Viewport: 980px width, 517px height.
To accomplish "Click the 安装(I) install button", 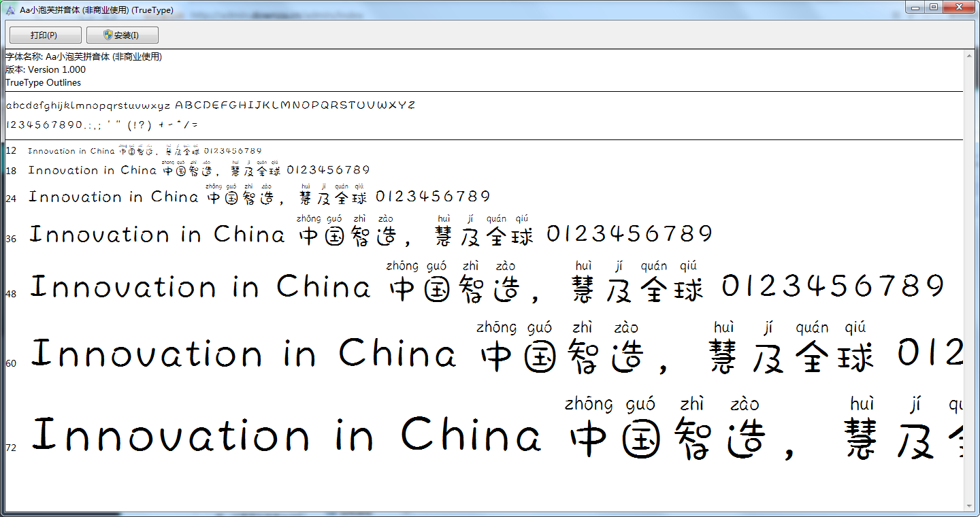I will point(122,35).
